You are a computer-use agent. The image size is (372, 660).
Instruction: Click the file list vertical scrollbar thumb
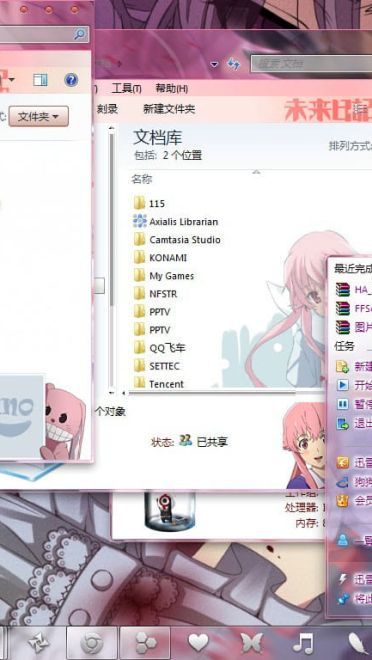(x=112, y=219)
